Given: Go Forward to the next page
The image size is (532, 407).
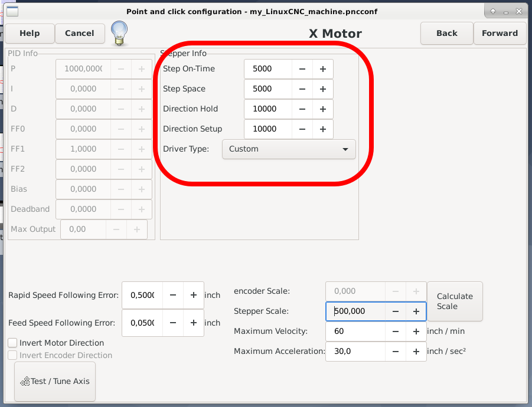Looking at the screenshot, I should click(500, 34).
